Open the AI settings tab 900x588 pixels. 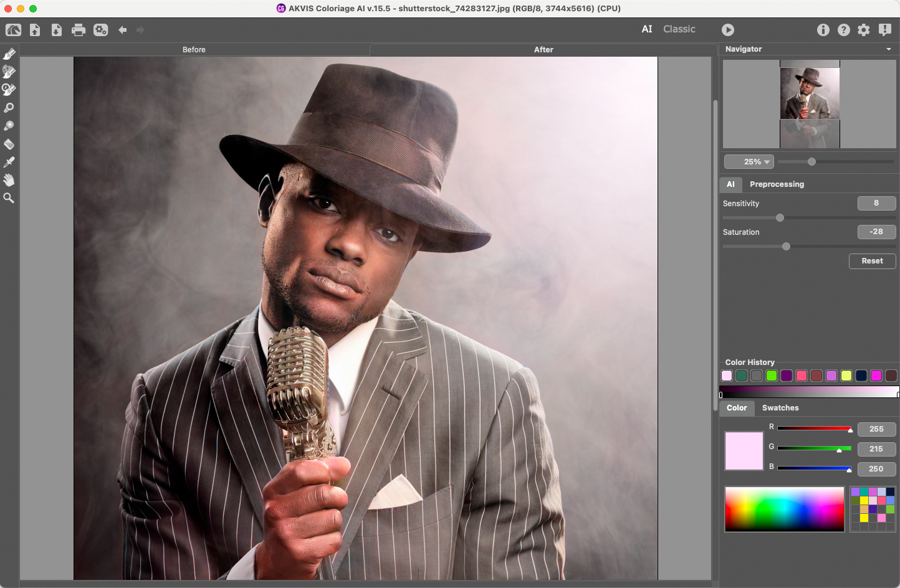pyautogui.click(x=730, y=184)
